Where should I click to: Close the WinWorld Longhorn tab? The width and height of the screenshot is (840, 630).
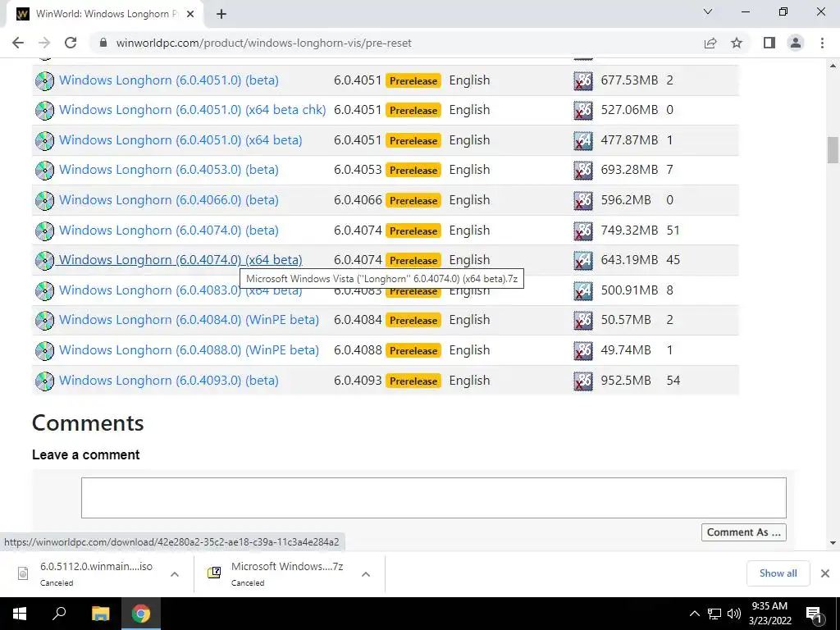(189, 15)
